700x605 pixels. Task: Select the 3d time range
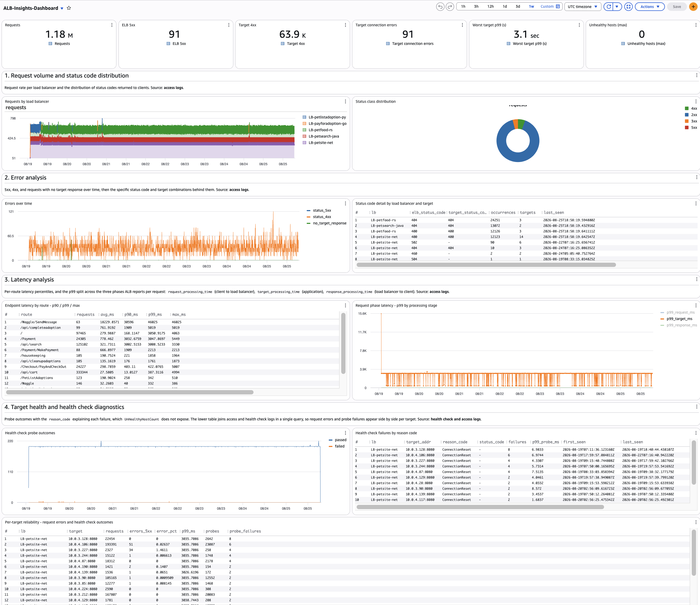click(518, 6)
